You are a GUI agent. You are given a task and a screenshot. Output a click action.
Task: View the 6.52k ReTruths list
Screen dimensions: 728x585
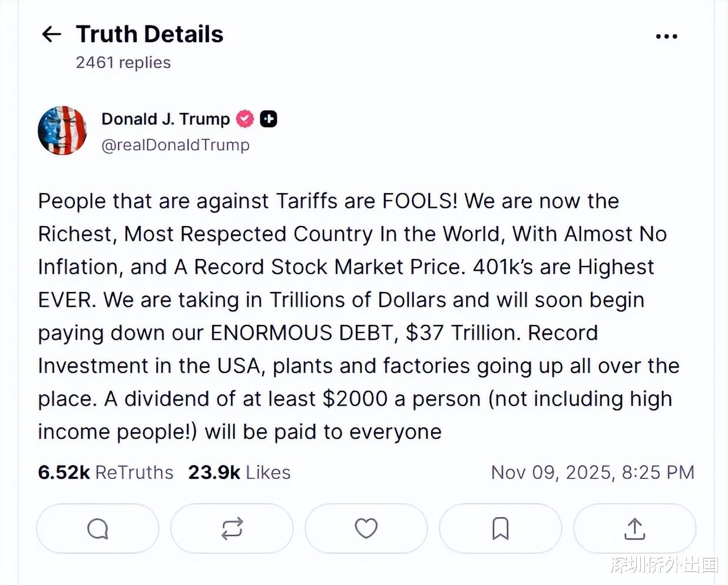point(105,473)
